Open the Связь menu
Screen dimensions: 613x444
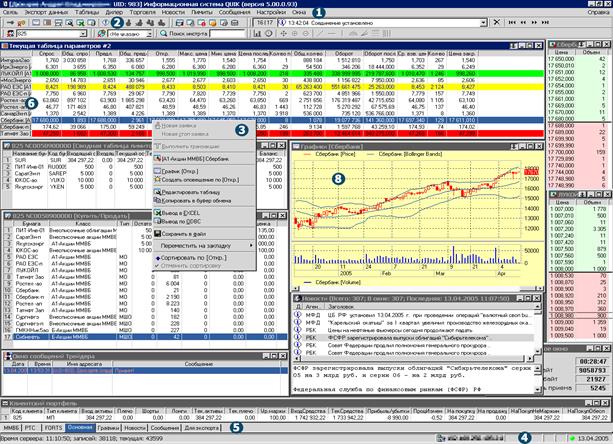pos(11,12)
